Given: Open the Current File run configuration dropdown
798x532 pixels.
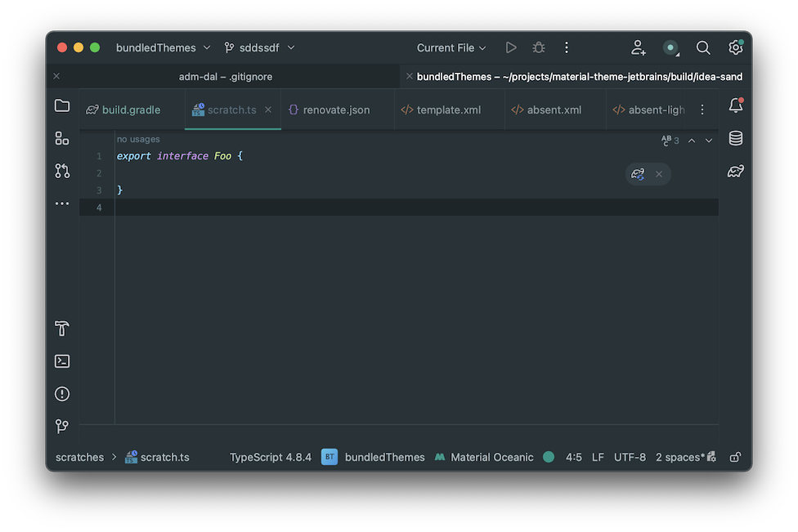Looking at the screenshot, I should click(x=451, y=47).
